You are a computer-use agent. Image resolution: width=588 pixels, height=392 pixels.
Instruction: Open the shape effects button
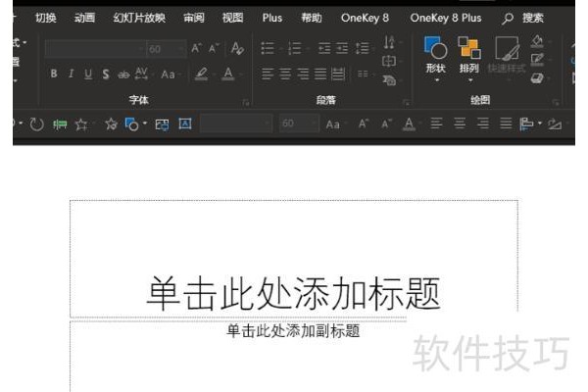pos(537,78)
